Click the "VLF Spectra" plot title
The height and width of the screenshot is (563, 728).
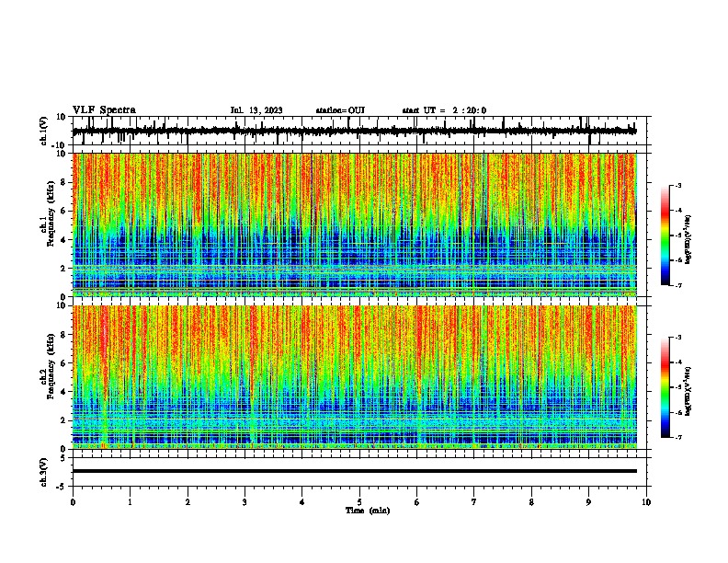(x=104, y=110)
